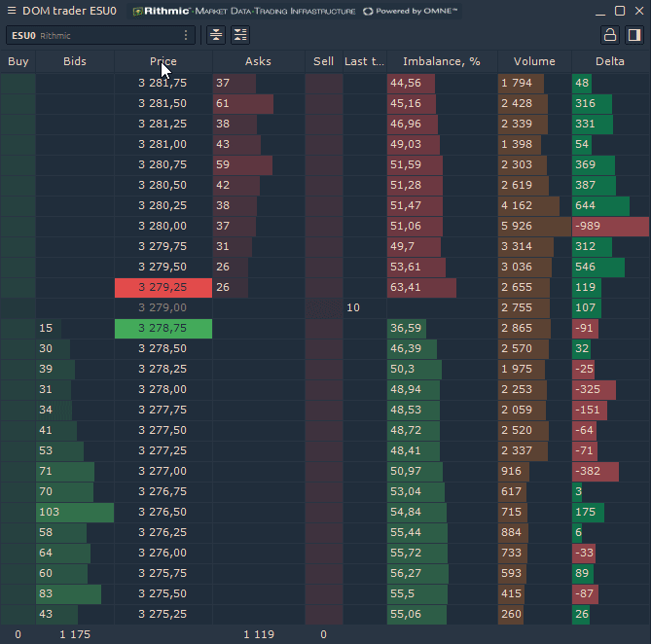Open the ESU0 symbol options three-dot menu

(x=186, y=35)
